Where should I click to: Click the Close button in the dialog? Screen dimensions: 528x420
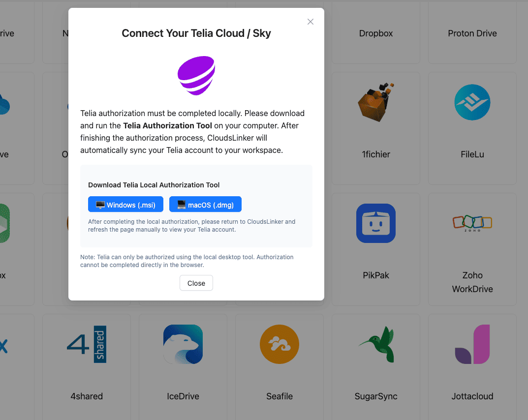click(196, 283)
